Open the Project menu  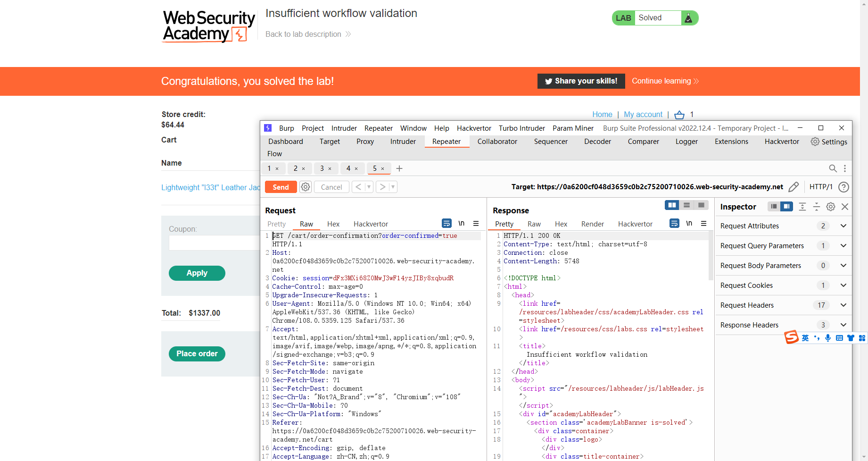point(313,128)
